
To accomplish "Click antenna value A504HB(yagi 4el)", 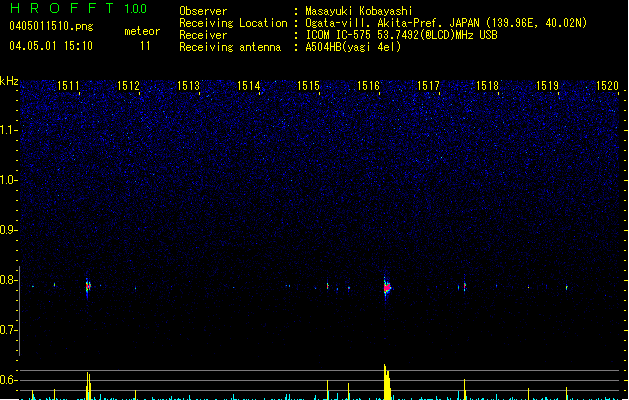I will point(353,47).
